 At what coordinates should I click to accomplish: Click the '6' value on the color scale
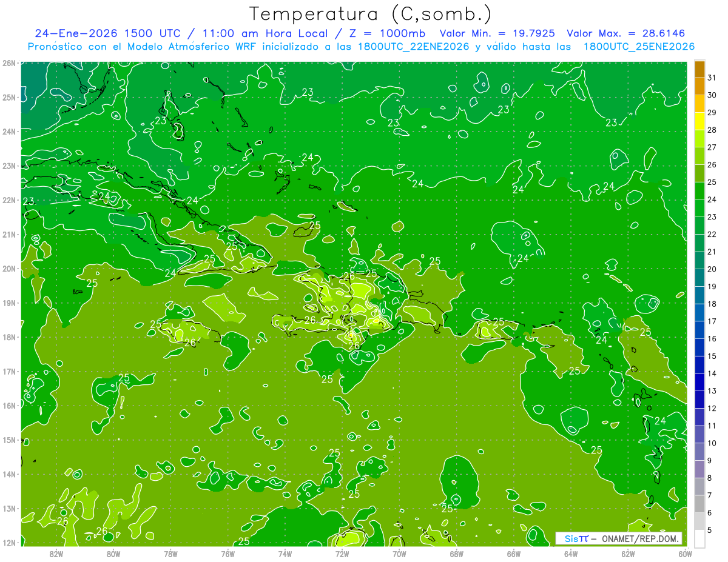(x=710, y=513)
